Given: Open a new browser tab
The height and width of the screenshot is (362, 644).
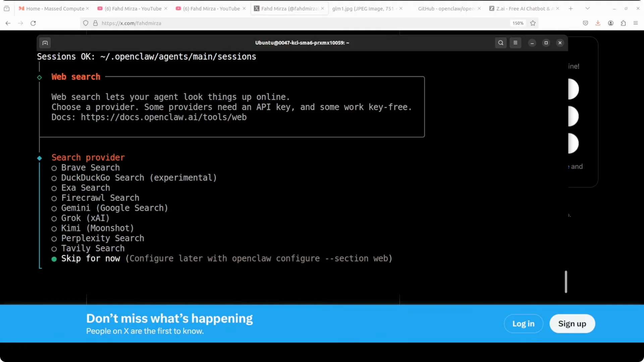Looking at the screenshot, I should [571, 8].
